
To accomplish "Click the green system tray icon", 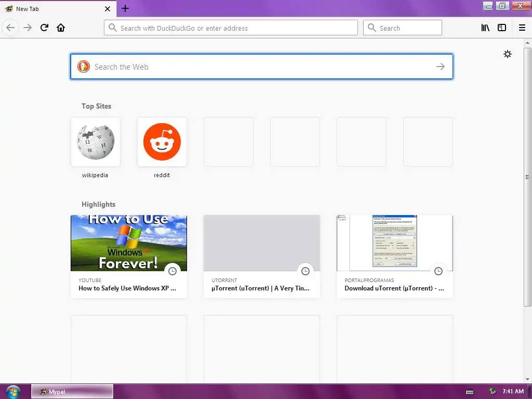I will 493,392.
